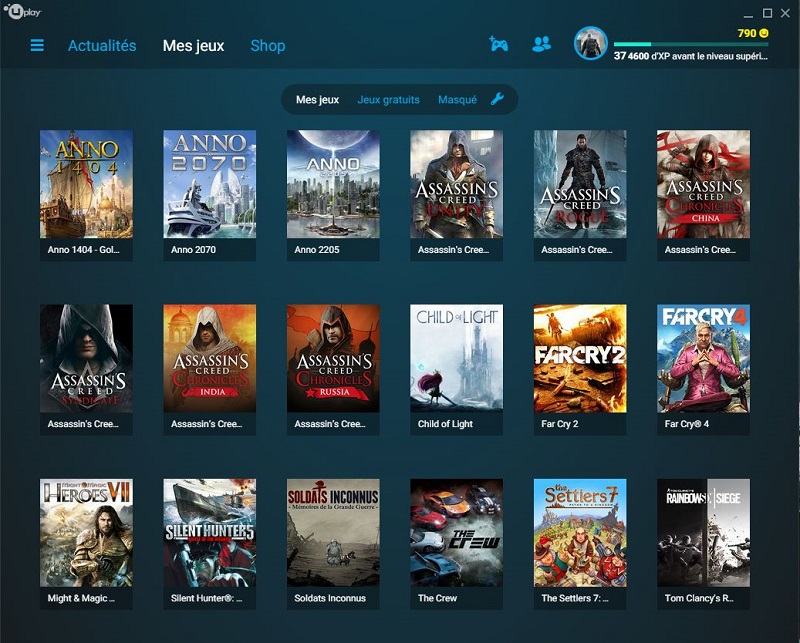800x643 pixels.
Task: Select Assassin's Creed Chronicles India cover
Action: coord(210,359)
